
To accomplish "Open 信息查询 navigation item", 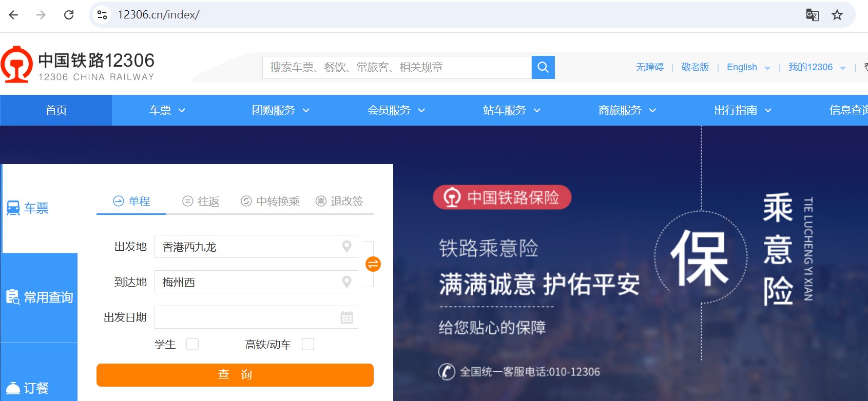I will 848,110.
